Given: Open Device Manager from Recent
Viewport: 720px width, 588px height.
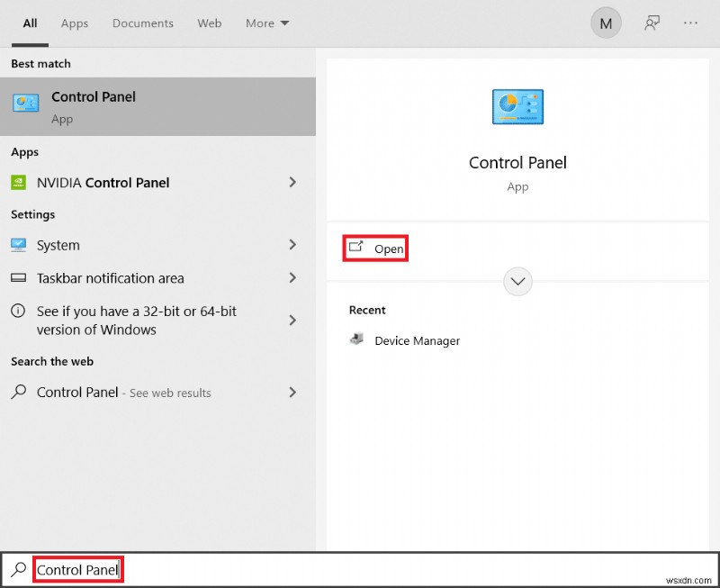Looking at the screenshot, I should (416, 340).
